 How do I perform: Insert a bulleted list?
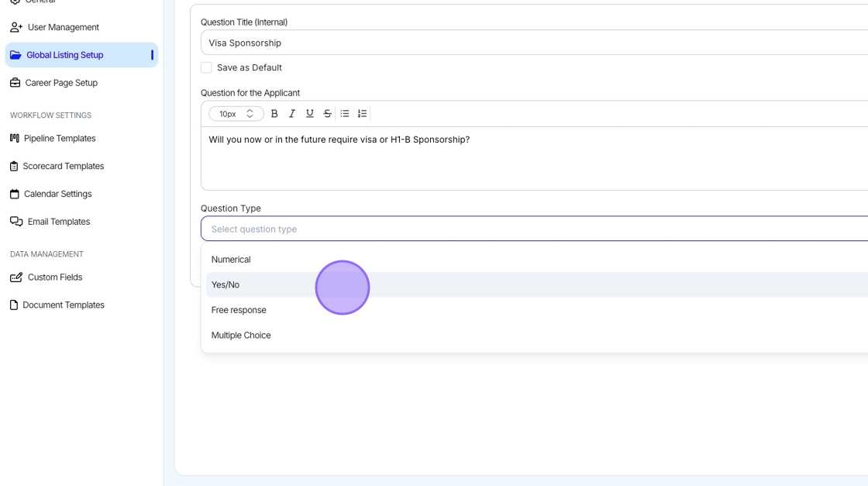pyautogui.click(x=345, y=114)
